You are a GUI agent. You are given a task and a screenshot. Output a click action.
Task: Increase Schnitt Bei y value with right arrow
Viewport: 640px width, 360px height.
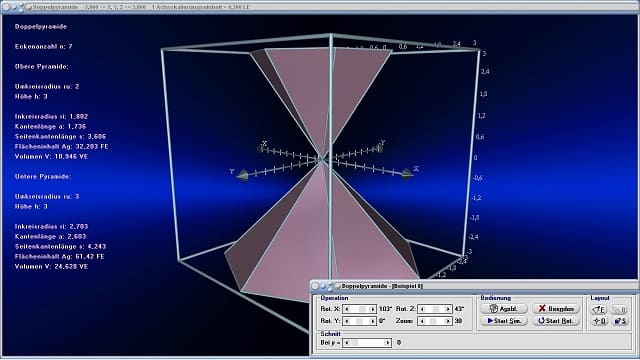click(x=387, y=342)
